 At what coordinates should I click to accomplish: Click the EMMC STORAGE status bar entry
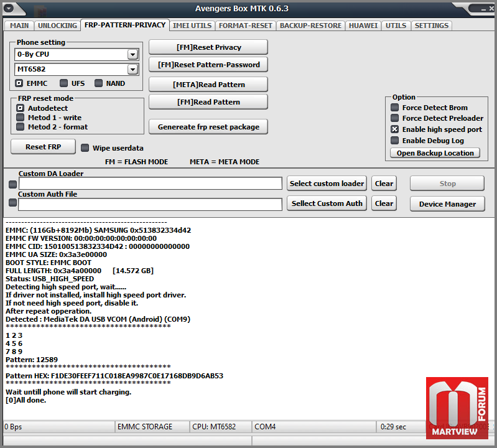152,427
